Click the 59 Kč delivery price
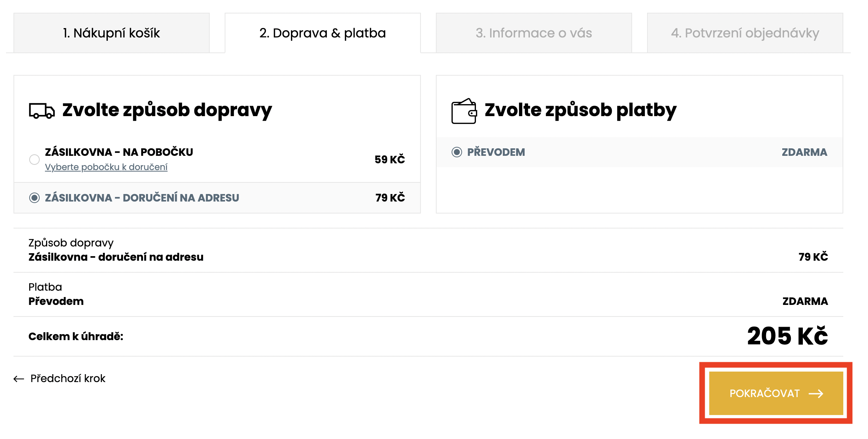This screenshot has height=439, width=868. (x=389, y=160)
